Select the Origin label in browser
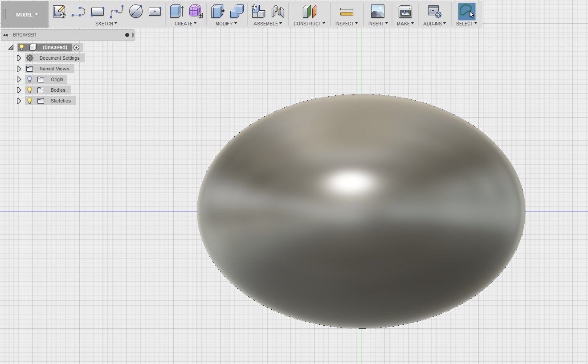Image resolution: width=588 pixels, height=364 pixels. pyautogui.click(x=57, y=79)
